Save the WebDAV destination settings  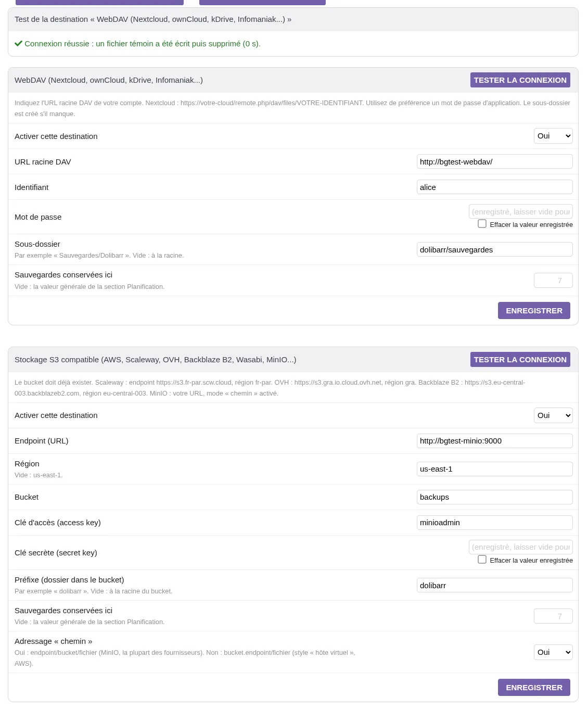(x=534, y=311)
